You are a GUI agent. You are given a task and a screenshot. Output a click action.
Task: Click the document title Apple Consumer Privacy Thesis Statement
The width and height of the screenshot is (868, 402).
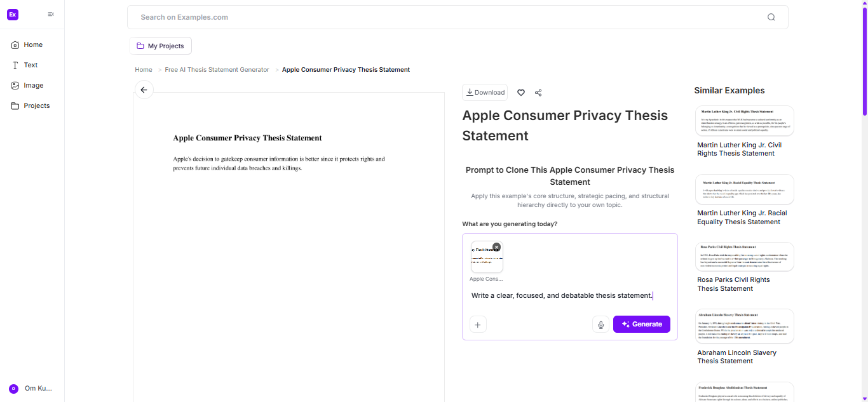[248, 138]
